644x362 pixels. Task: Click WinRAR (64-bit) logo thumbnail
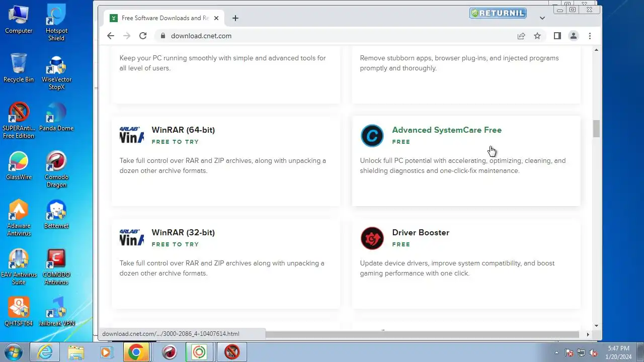[132, 135]
